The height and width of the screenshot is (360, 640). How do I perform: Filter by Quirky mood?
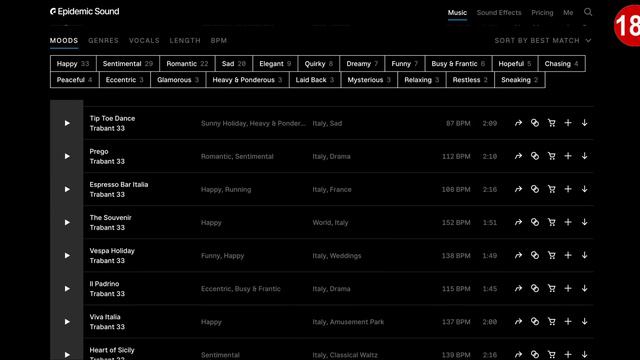tap(319, 64)
